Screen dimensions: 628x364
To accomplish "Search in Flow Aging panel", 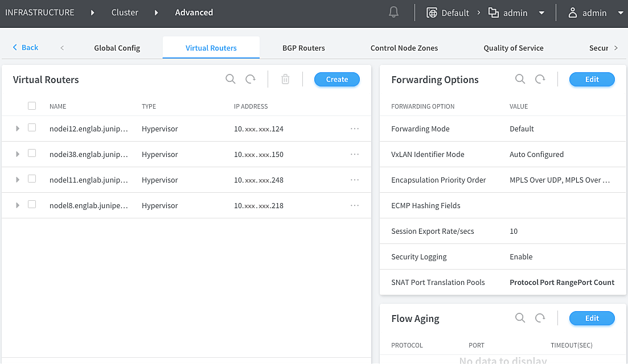I will [x=520, y=318].
